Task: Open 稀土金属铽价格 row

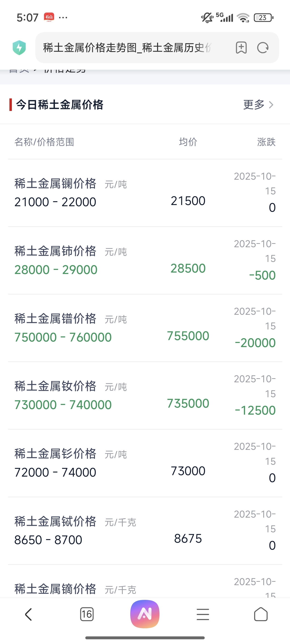Action: pyautogui.click(x=145, y=531)
